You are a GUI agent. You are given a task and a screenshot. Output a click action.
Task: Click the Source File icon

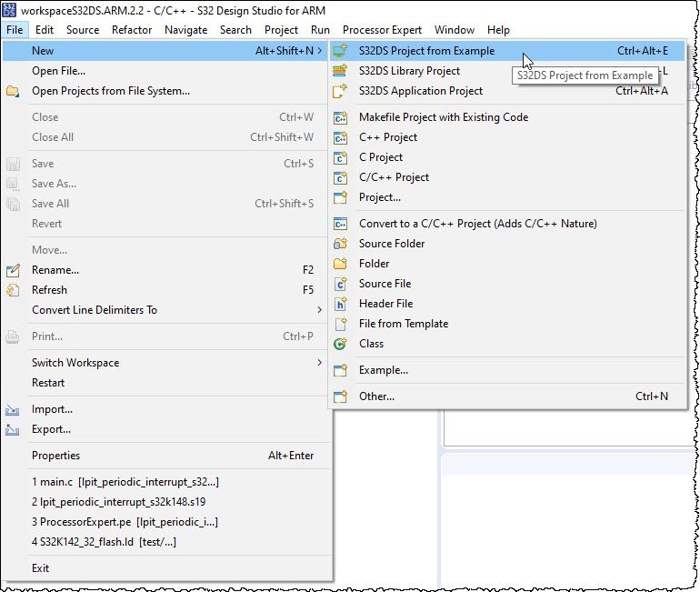point(340,284)
